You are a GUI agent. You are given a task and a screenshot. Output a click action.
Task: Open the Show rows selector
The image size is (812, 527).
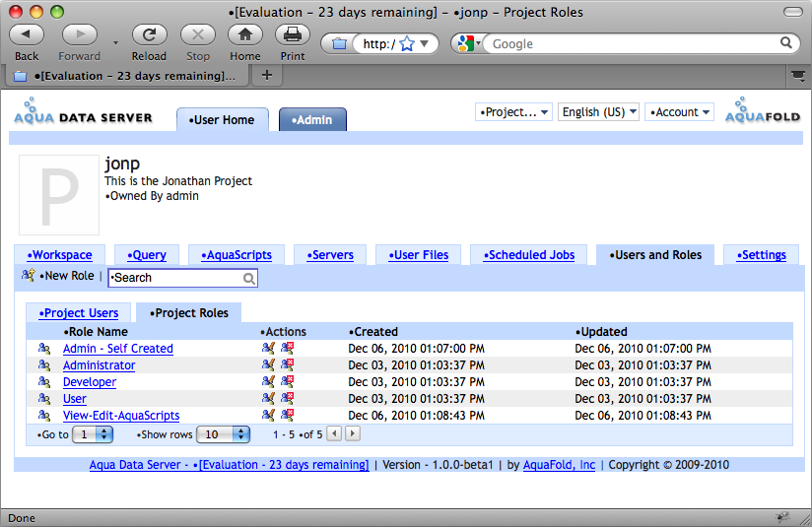point(223,434)
